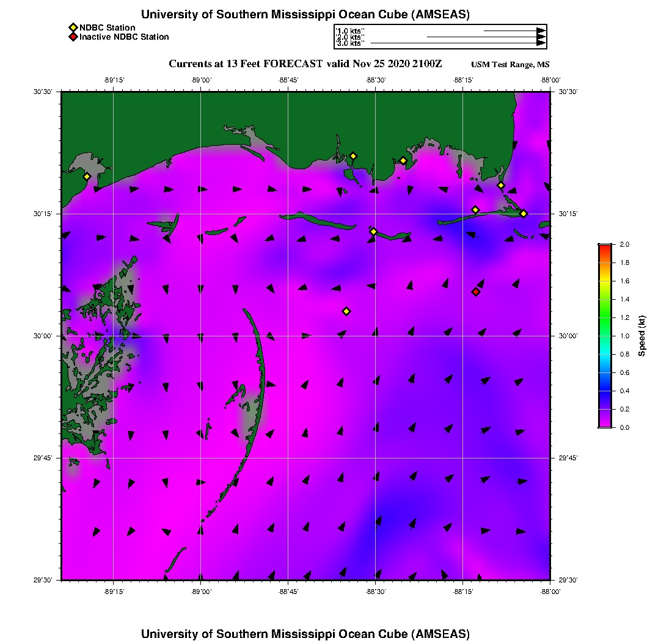Click the -89°00' longitude label on top axis
The image size is (672, 641).
point(201,80)
